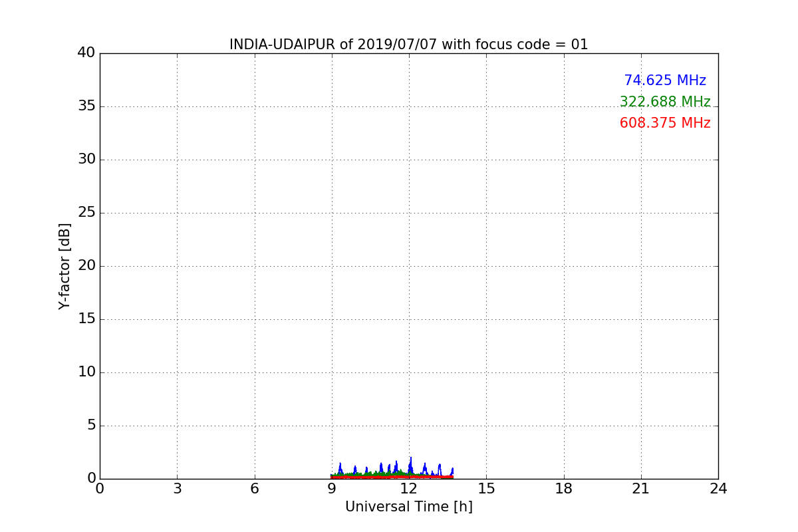Image resolution: width=798 pixels, height=532 pixels.
Task: Click the y-axis tick label 5
Action: pos(91,426)
